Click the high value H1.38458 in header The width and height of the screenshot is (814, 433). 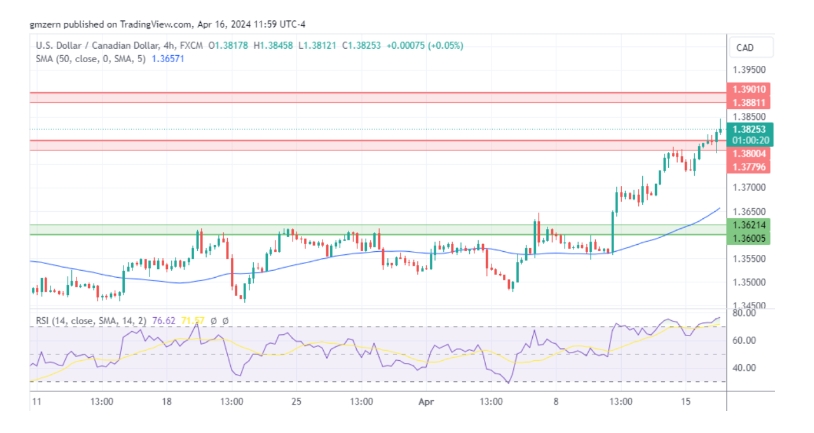click(273, 46)
